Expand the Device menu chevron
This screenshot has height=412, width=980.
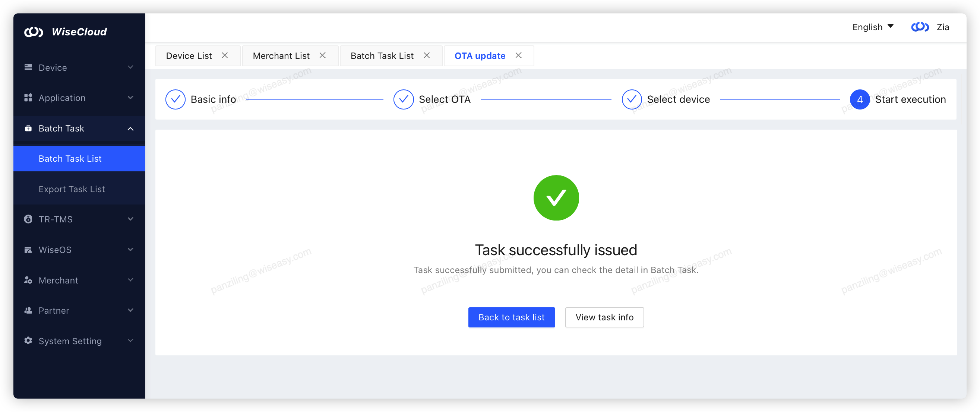pos(130,67)
